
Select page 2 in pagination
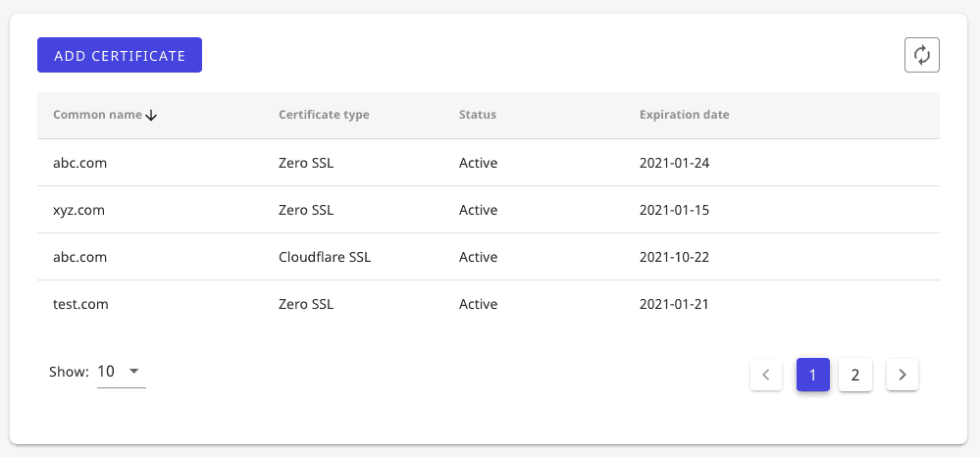pos(855,375)
